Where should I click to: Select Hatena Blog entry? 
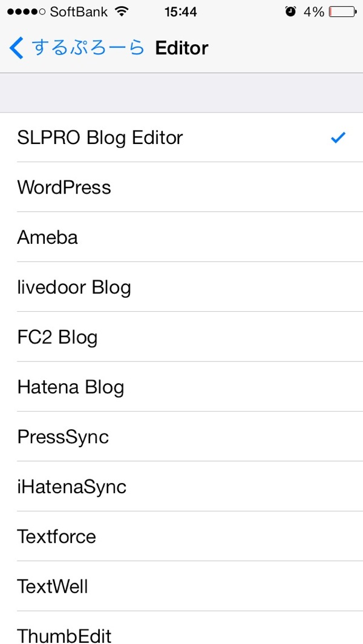tap(181, 387)
